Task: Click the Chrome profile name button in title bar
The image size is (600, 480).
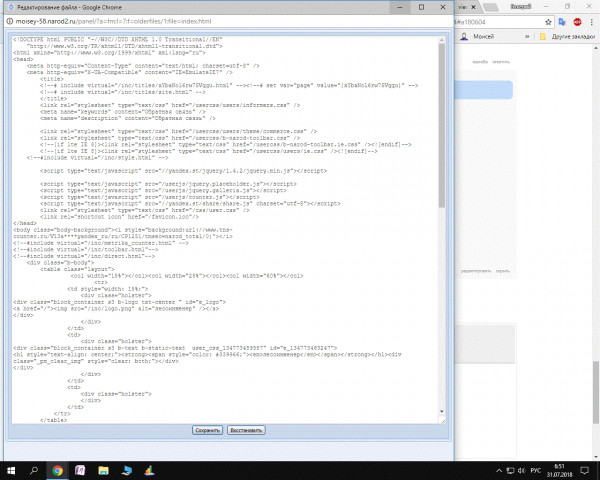Action: (521, 7)
